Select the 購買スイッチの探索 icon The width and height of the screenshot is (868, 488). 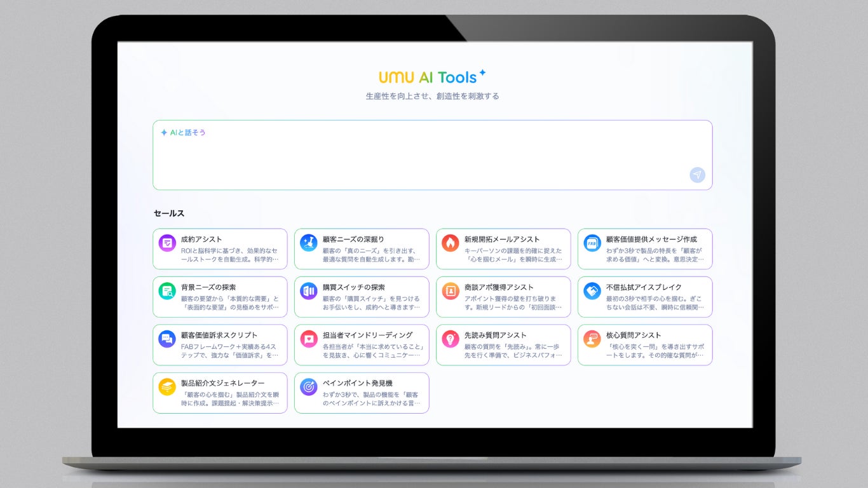[x=309, y=291]
